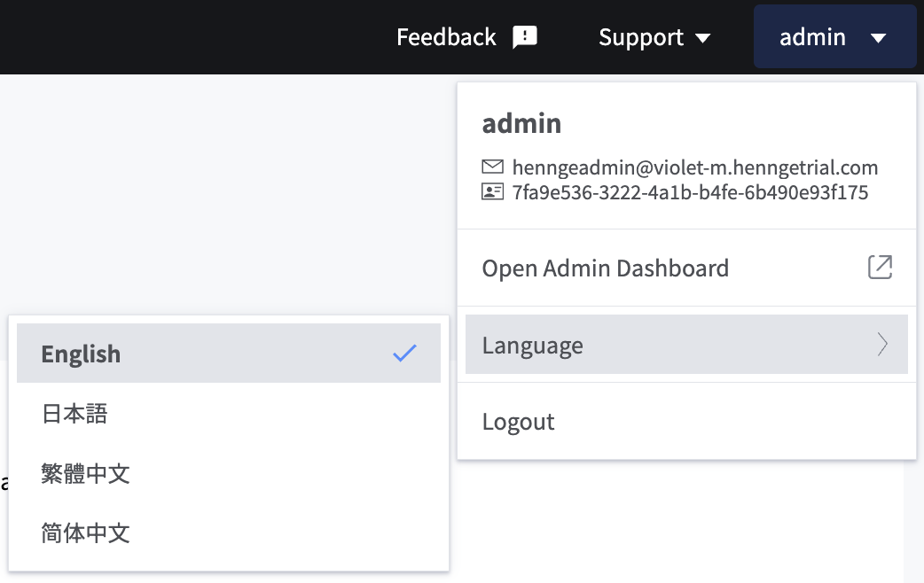The image size is (924, 583).
Task: Select the Language menu item
Action: [686, 345]
